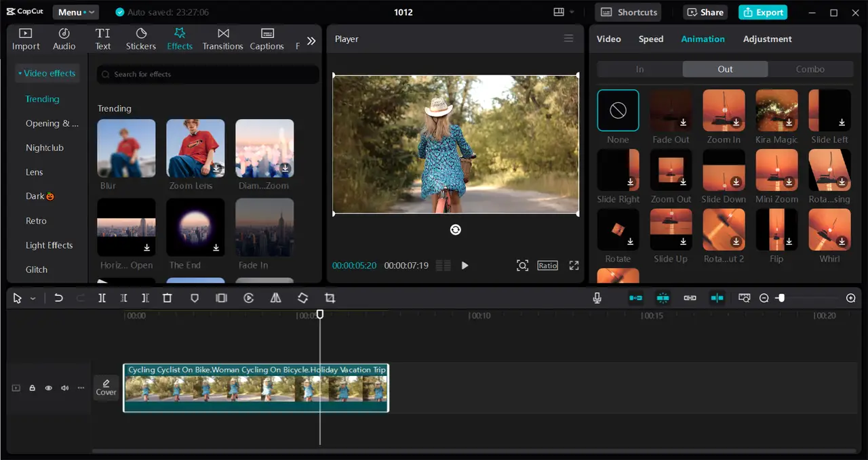Viewport: 868px width, 460px height.
Task: Open the Transitions panel
Action: tap(222, 39)
